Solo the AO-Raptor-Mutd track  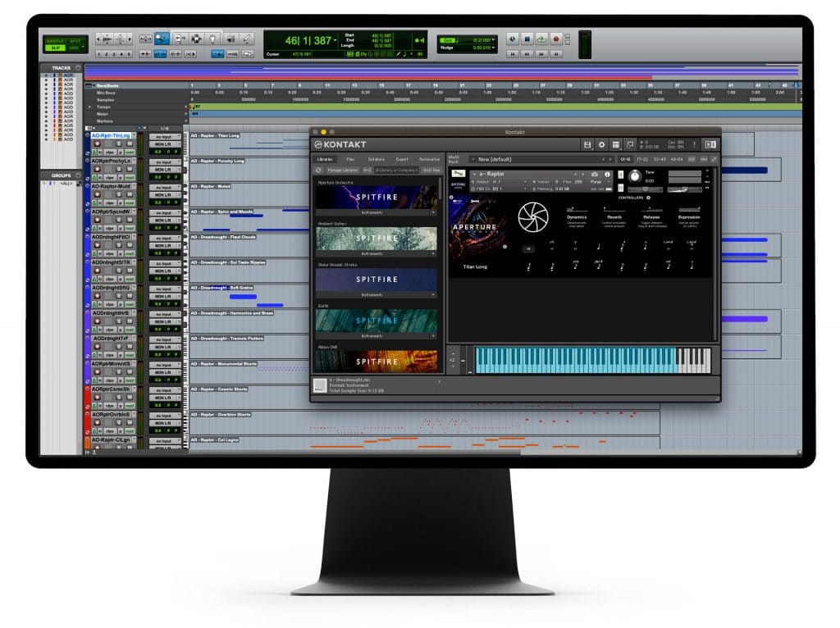117,194
